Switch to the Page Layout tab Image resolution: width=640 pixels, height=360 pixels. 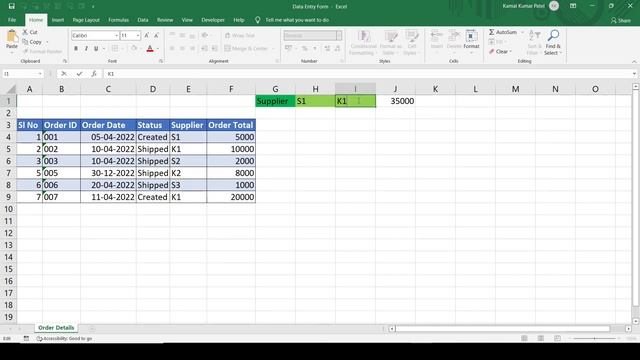tap(86, 20)
